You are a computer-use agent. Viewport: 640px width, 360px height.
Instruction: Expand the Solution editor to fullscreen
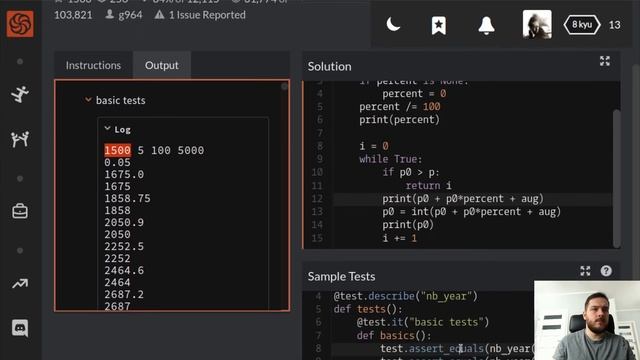[605, 61]
